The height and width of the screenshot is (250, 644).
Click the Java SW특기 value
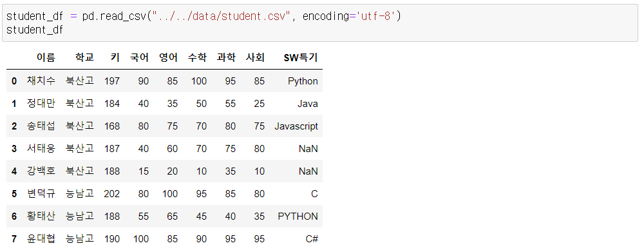tap(308, 104)
